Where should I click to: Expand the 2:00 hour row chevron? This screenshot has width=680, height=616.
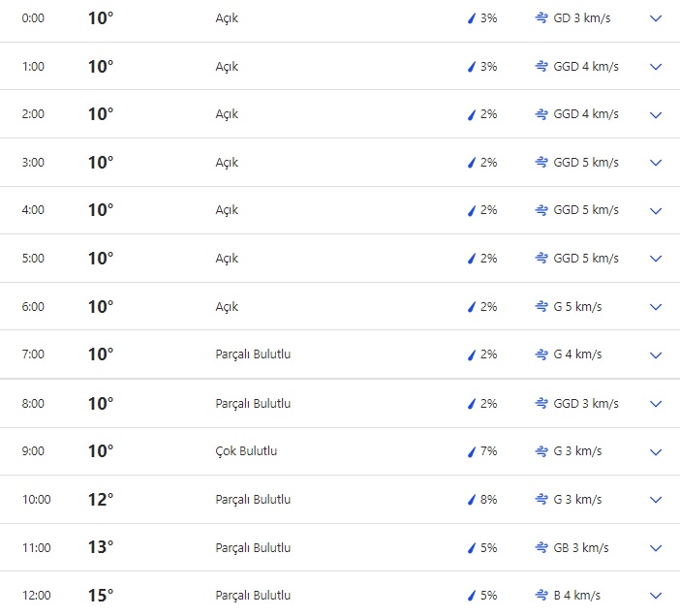656,115
